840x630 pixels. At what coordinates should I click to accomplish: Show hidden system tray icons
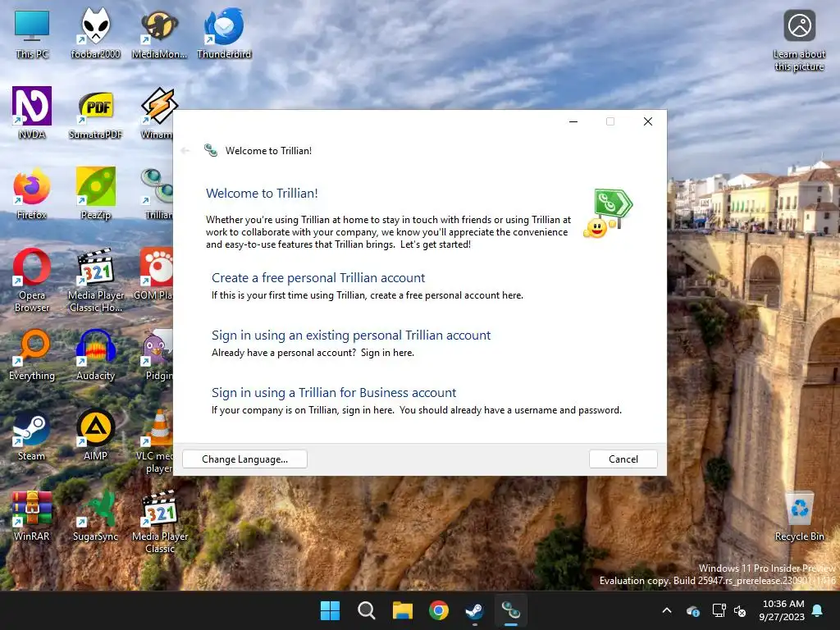click(x=667, y=610)
